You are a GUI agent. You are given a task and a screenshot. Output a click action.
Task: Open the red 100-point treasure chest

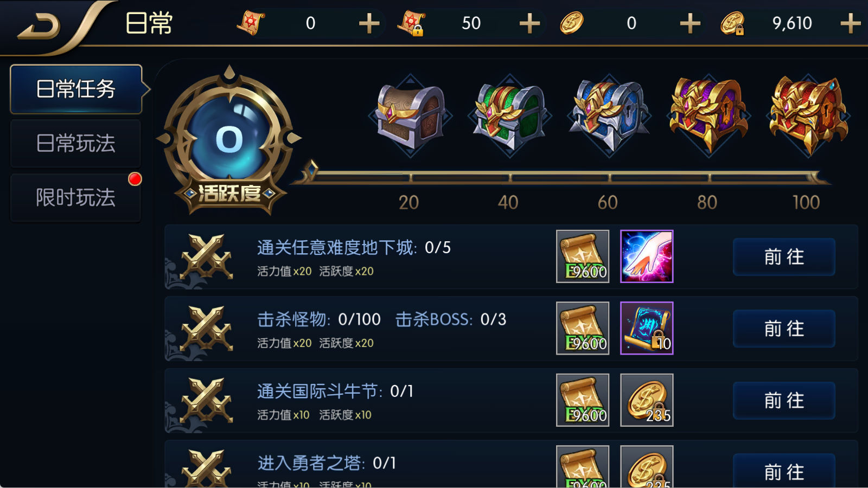[x=808, y=116]
